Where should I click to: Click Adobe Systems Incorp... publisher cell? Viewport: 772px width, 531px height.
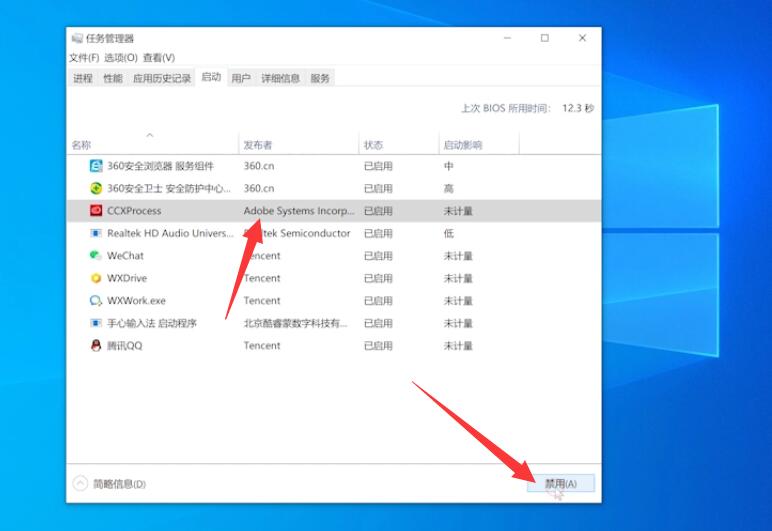[x=299, y=211]
